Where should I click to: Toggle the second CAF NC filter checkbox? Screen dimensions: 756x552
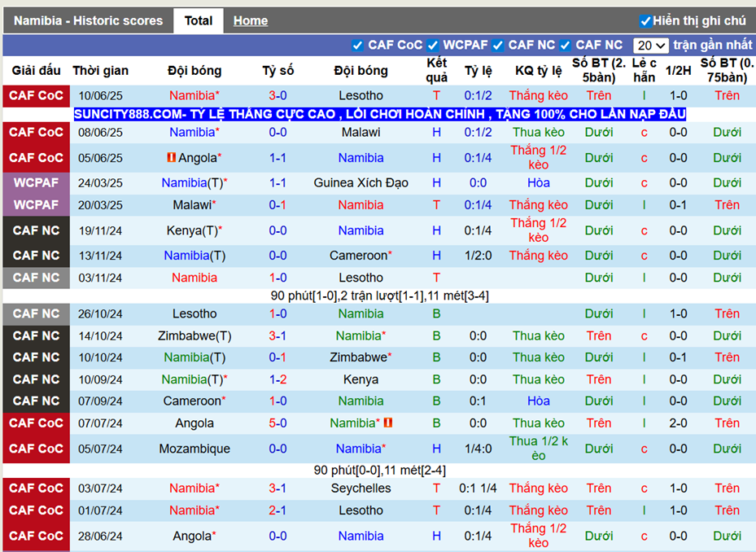pyautogui.click(x=565, y=46)
